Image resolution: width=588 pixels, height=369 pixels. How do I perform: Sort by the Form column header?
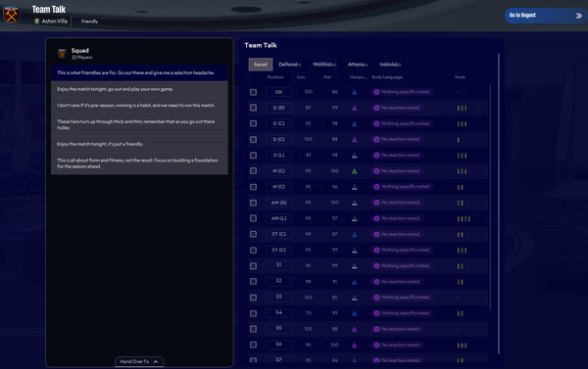tap(461, 77)
